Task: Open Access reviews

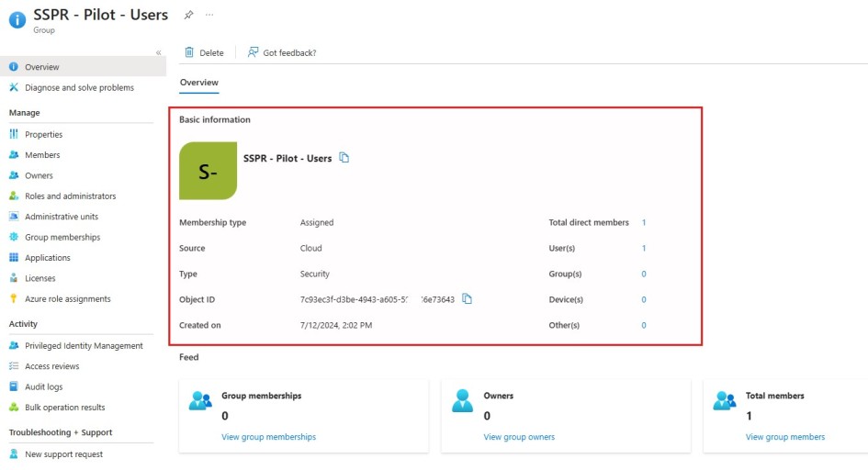Action: (52, 366)
